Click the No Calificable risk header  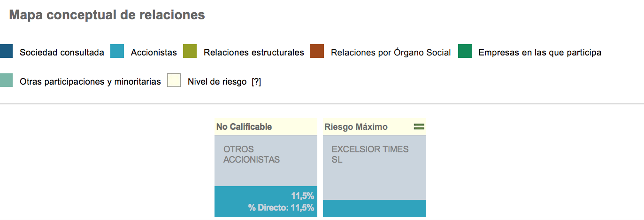tap(244, 127)
